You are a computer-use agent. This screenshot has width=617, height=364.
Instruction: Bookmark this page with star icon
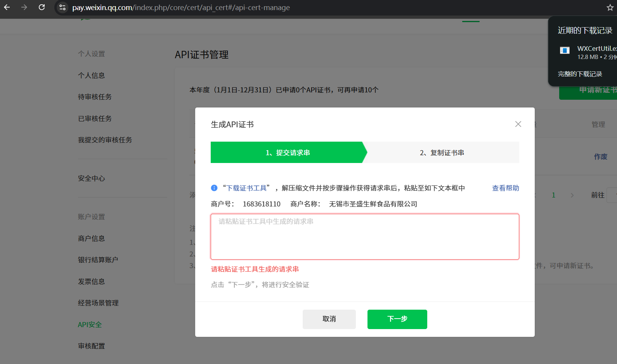[x=610, y=8]
